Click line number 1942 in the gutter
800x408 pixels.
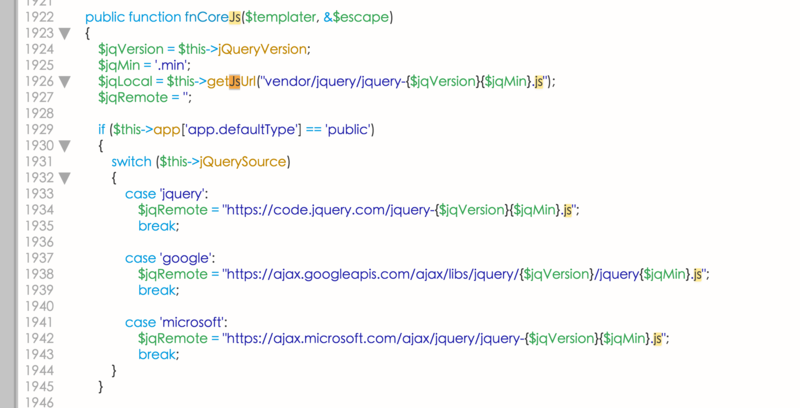tap(39, 338)
